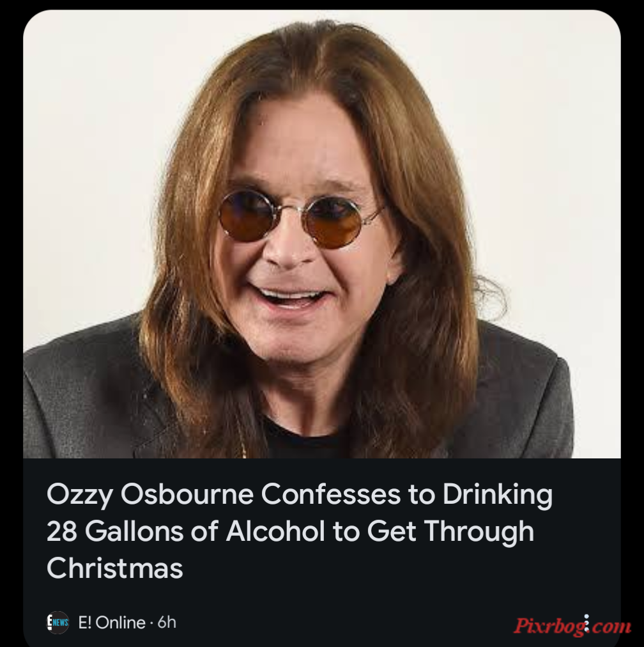Click the word Christmas in headline

[x=114, y=568]
